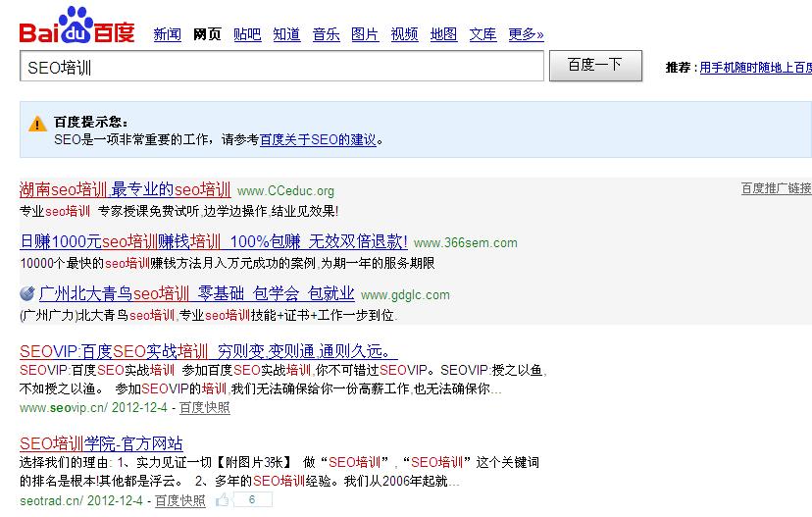Open the SEOVIP:百度SEO实战培训 result title
Viewport: 812px width, 517px height.
pos(207,351)
